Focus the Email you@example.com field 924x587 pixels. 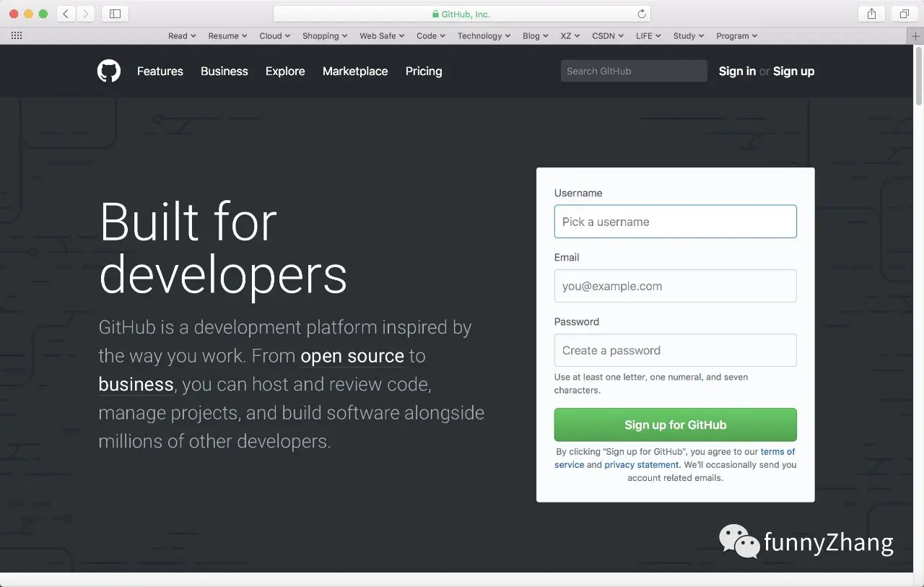click(676, 286)
